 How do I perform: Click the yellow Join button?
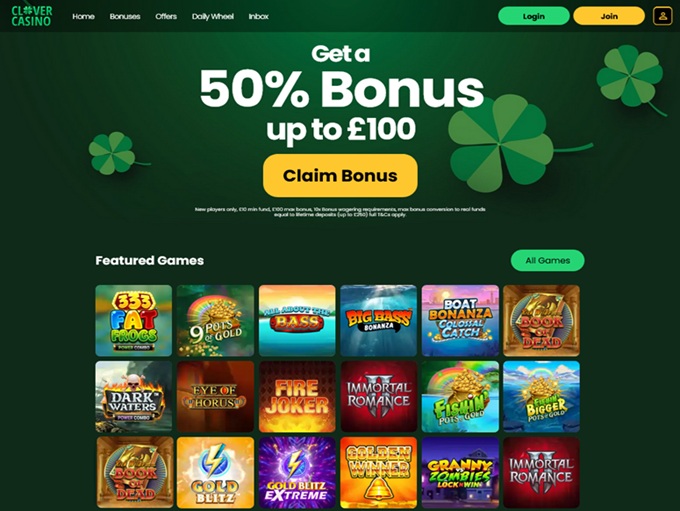click(x=609, y=16)
